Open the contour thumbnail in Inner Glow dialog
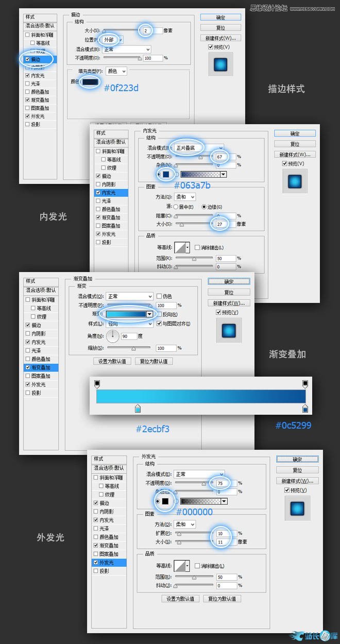This screenshot has height=644, width=340. coord(182,248)
